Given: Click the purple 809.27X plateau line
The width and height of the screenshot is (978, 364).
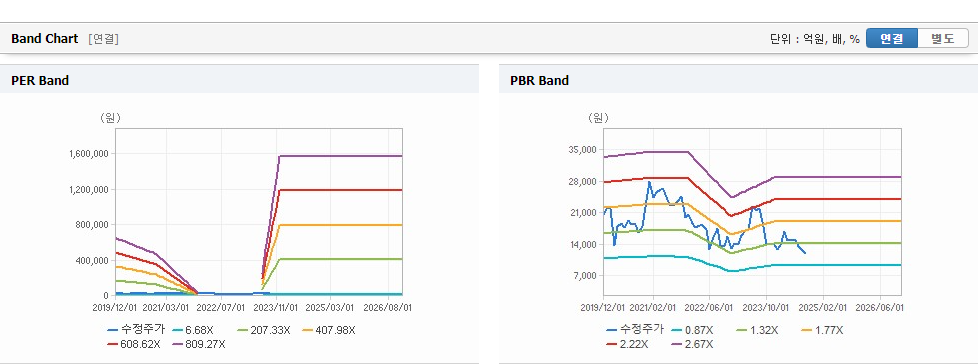Looking at the screenshot, I should 340,156.
